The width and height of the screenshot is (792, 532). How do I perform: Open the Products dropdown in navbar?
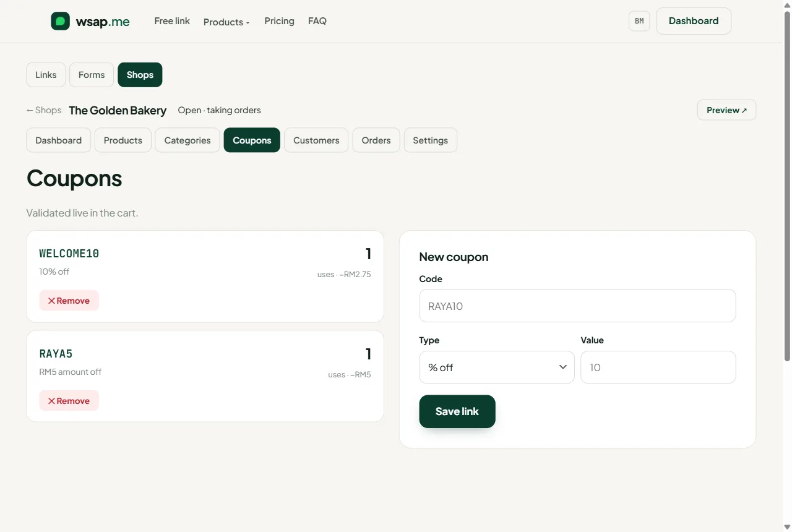pyautogui.click(x=226, y=22)
